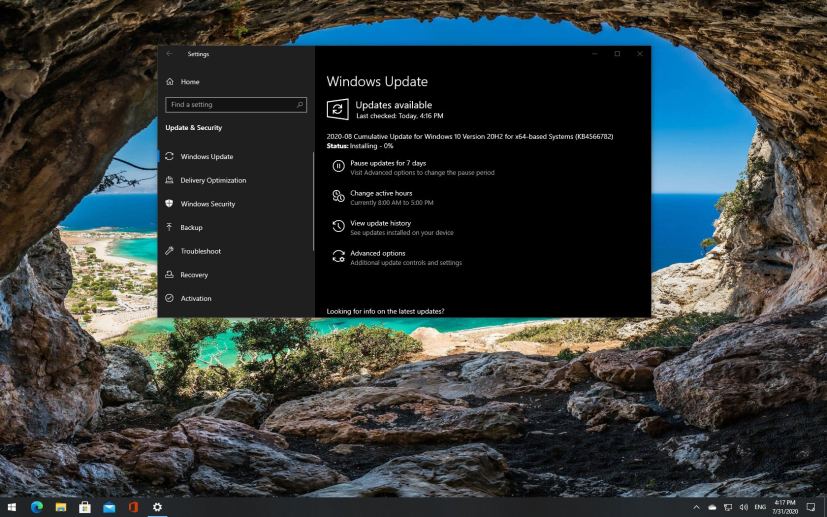Click the Update & Security heading
The width and height of the screenshot is (827, 517).
tap(194, 128)
